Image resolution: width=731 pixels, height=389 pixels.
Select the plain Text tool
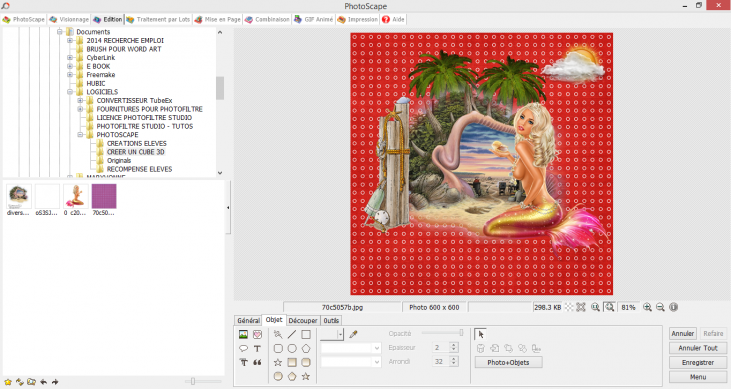tap(257, 348)
